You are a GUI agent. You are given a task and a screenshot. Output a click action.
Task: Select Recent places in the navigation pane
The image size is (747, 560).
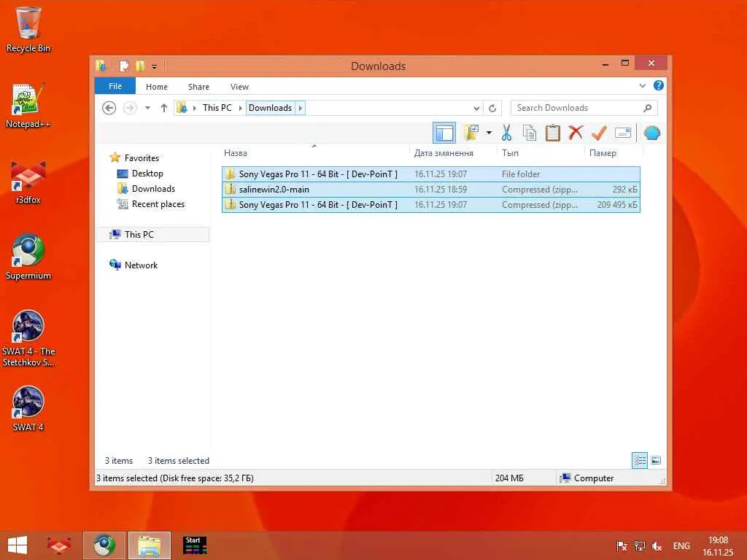158,204
